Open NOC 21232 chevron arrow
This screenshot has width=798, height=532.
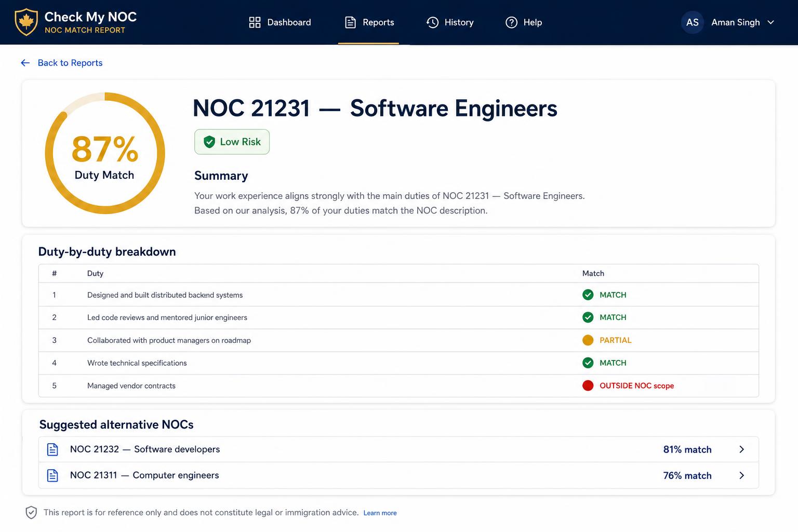(x=741, y=449)
